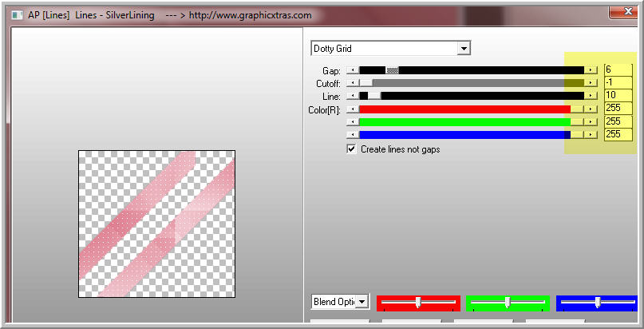The width and height of the screenshot is (644, 329).
Task: Click the Cutoff value field showing -1
Action: pyautogui.click(x=618, y=82)
